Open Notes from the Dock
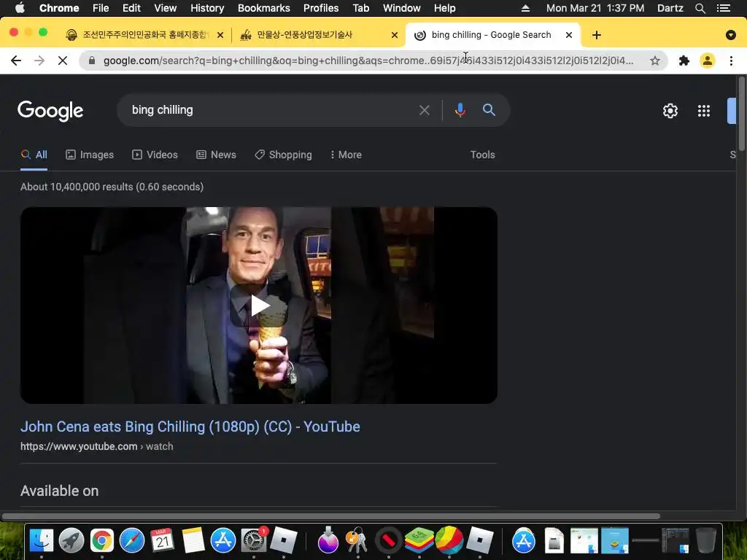This screenshot has height=560, width=747. pyautogui.click(x=193, y=540)
